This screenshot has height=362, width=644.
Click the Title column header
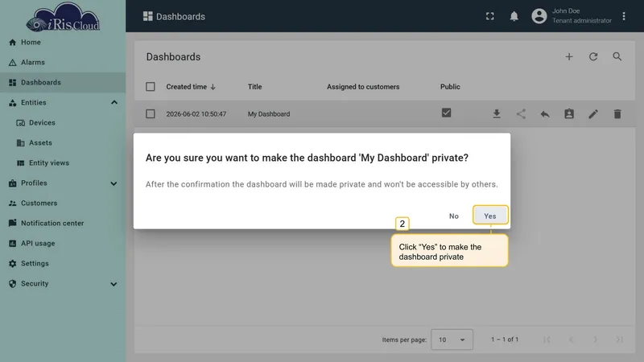254,87
